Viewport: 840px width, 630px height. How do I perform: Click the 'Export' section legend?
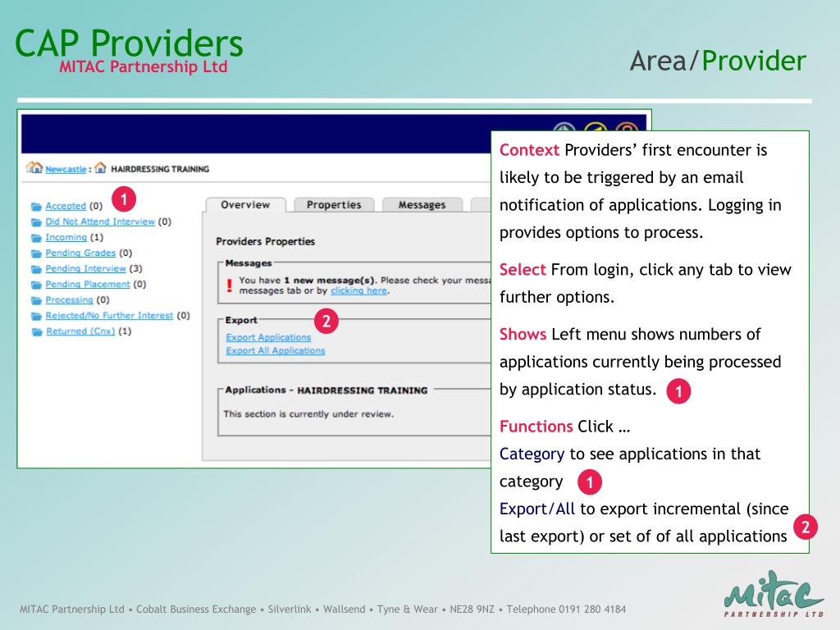241,321
